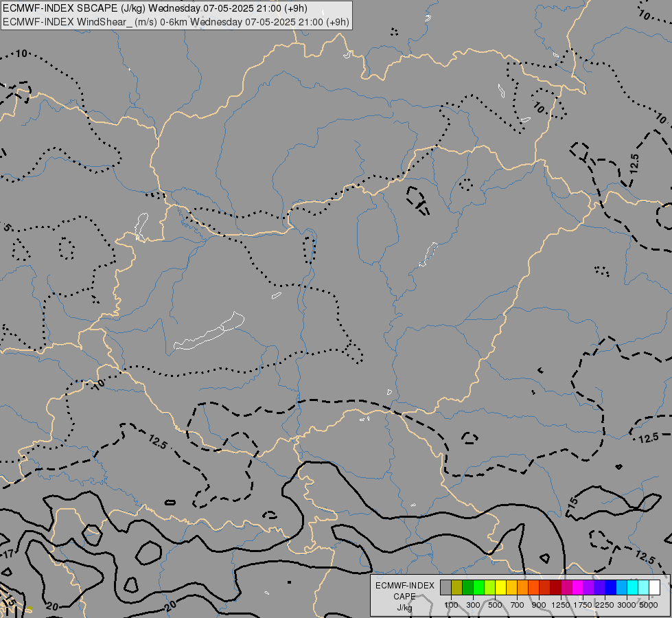
Task: Click the white legend swatch
Action: click(x=655, y=588)
